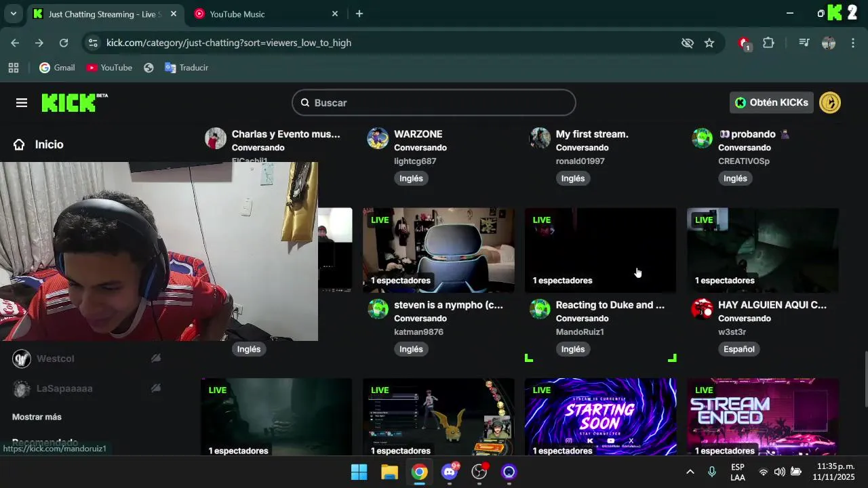This screenshot has height=488, width=868.
Task: Open w3st3r dark stream thumbnail
Action: click(x=762, y=250)
